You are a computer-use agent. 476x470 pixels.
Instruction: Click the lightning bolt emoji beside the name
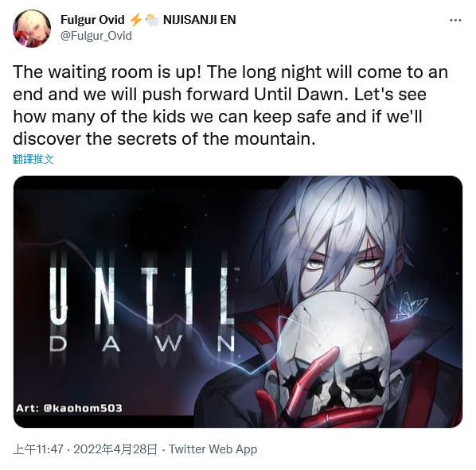coord(135,20)
